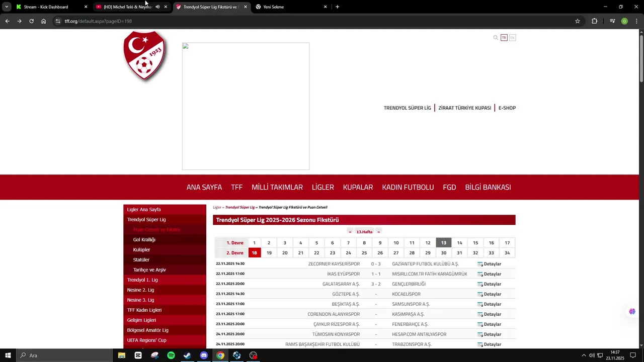644x362 pixels.
Task: Open Steam from the taskbar
Action: [x=187, y=355]
